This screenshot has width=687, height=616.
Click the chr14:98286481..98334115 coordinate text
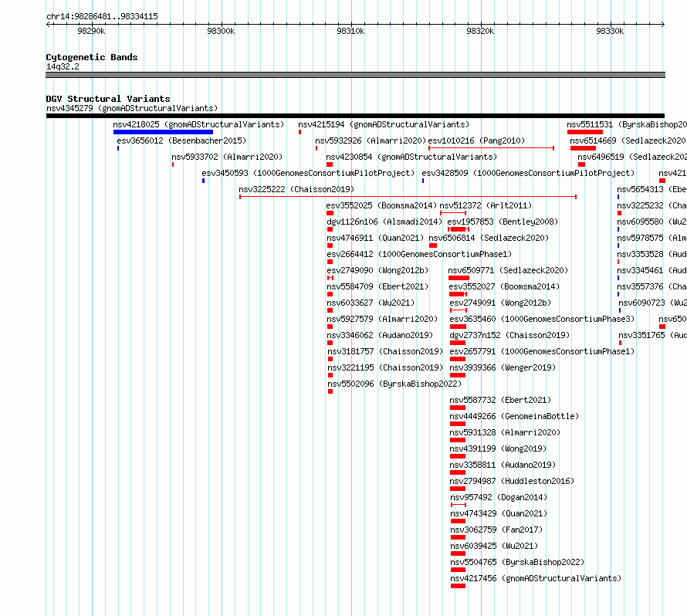click(102, 17)
